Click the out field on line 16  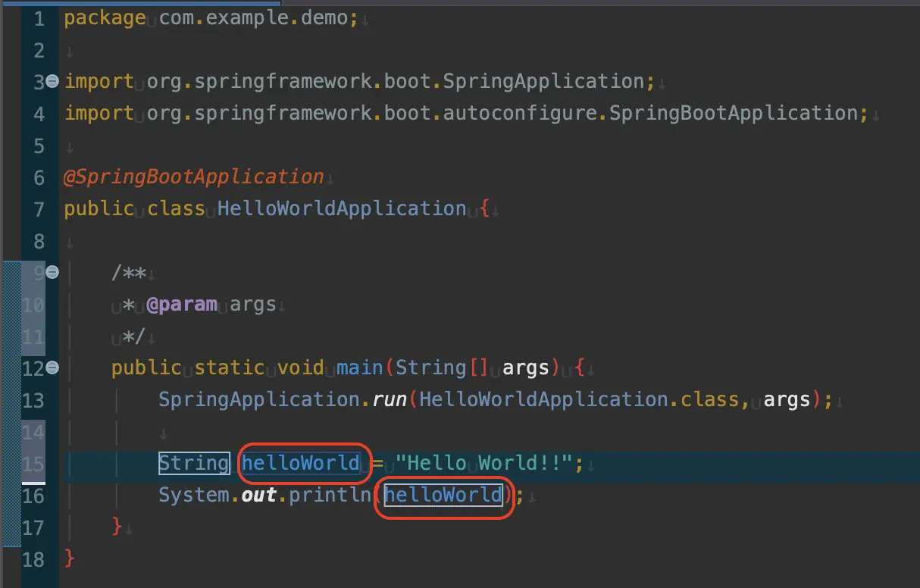tap(259, 495)
